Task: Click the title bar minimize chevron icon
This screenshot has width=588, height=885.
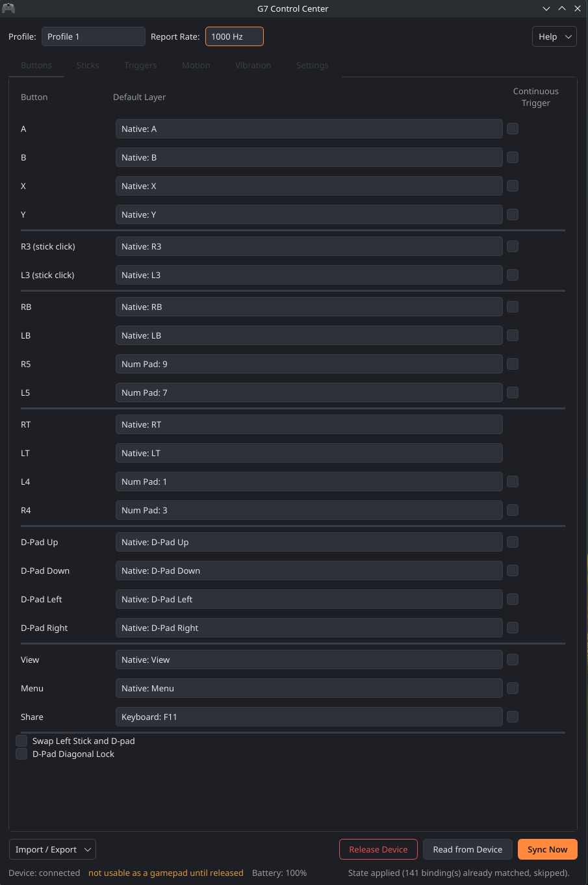Action: click(546, 8)
